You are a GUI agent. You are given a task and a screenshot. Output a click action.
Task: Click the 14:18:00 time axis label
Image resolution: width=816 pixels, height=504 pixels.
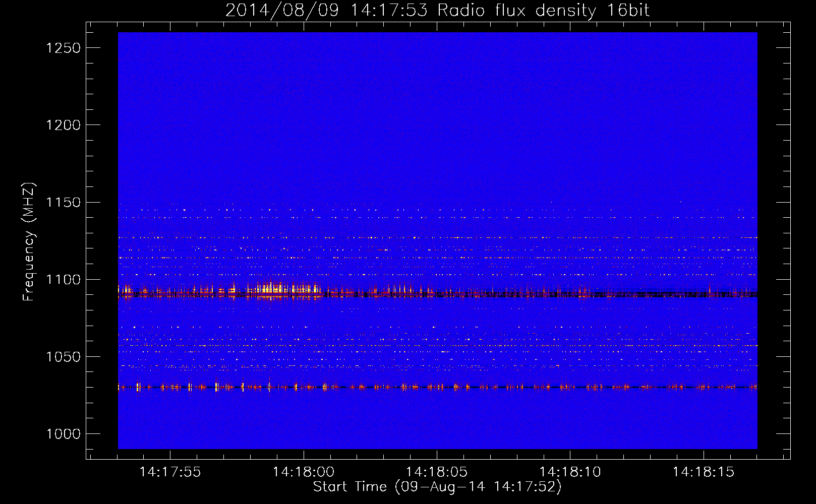coord(304,472)
